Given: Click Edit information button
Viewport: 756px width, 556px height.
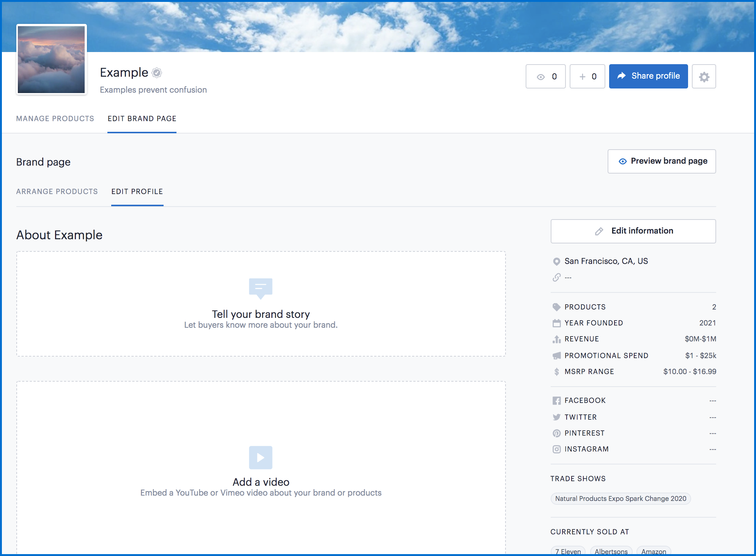Looking at the screenshot, I should click(x=633, y=231).
